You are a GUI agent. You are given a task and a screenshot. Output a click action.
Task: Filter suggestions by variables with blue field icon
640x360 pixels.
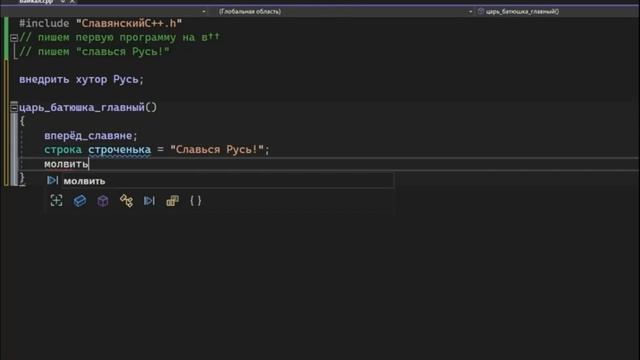[x=80, y=200]
